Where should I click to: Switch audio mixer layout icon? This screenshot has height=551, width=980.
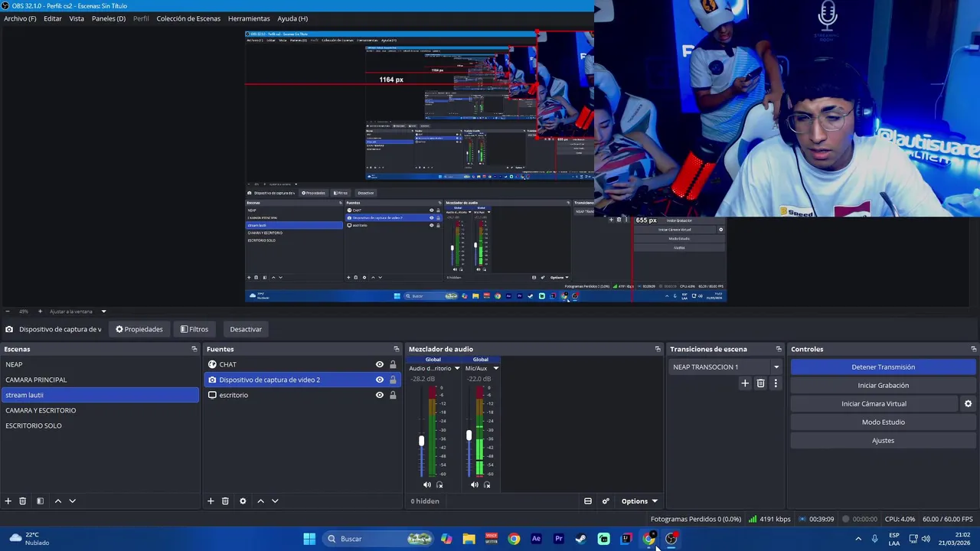[588, 501]
